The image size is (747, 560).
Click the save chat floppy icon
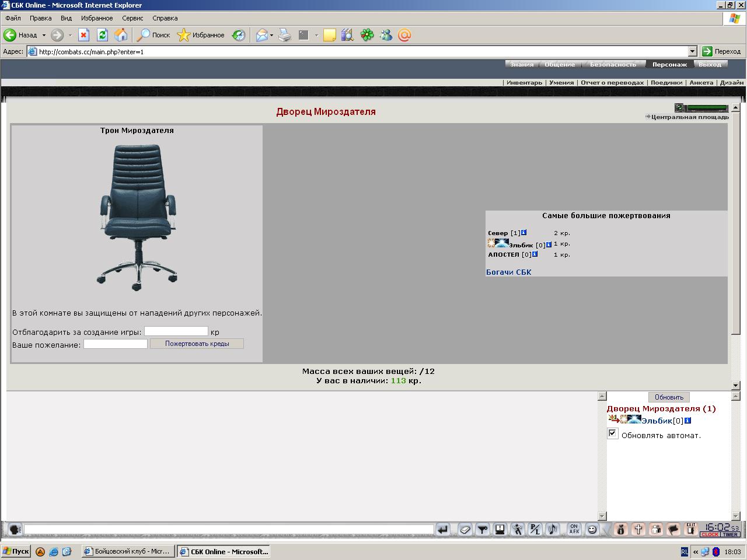tap(500, 529)
